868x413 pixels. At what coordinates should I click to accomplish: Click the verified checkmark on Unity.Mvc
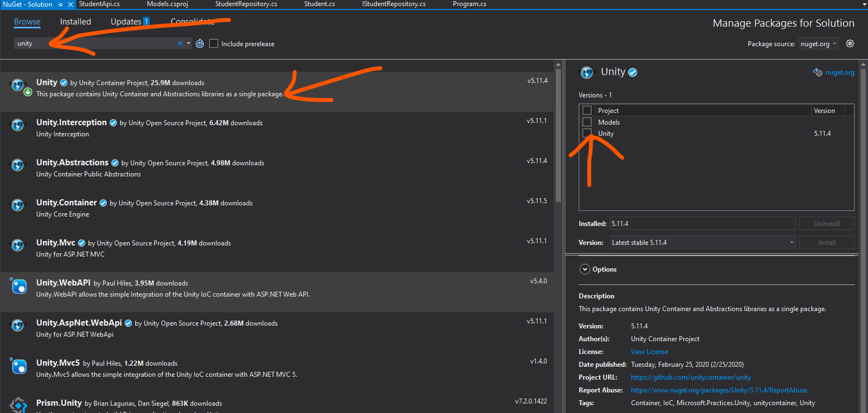[x=82, y=243]
